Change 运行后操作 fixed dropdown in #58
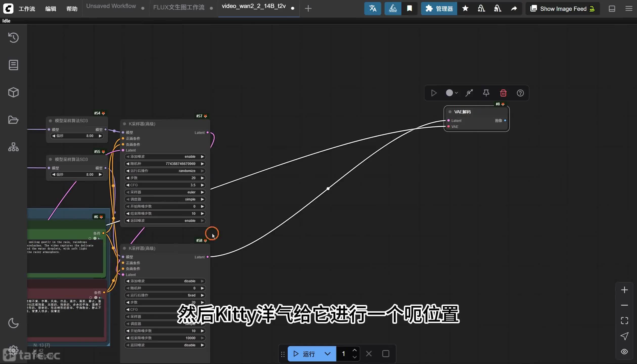Screen dimensions: 637x364 pyautogui.click(x=165, y=295)
